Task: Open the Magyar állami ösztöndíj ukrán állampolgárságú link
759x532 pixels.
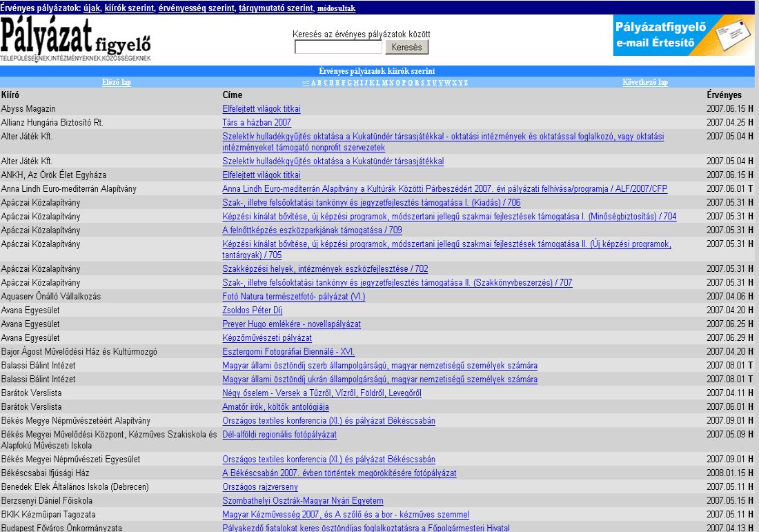Action: point(380,379)
